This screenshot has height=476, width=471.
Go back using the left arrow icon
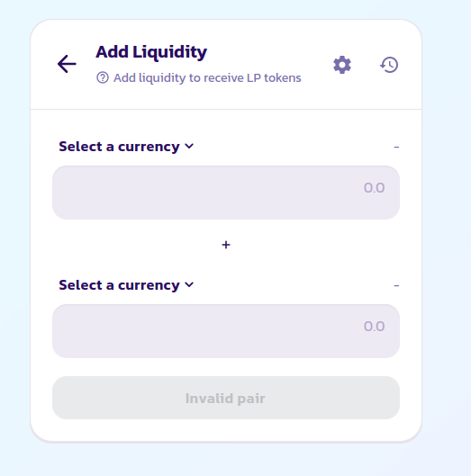pyautogui.click(x=67, y=64)
